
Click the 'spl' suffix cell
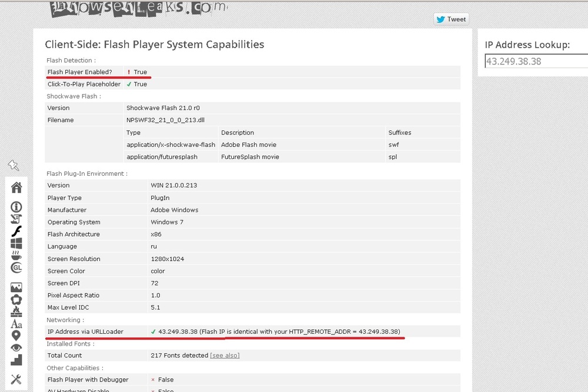[393, 157]
